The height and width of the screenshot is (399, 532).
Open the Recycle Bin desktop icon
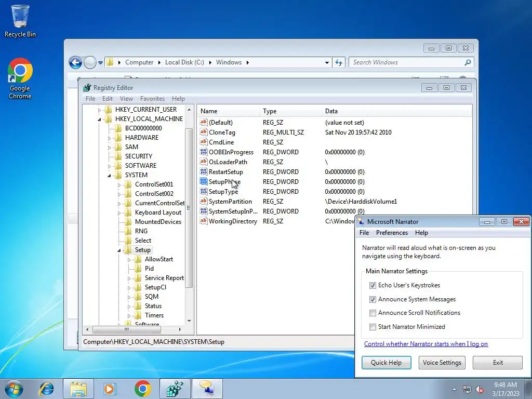point(20,20)
